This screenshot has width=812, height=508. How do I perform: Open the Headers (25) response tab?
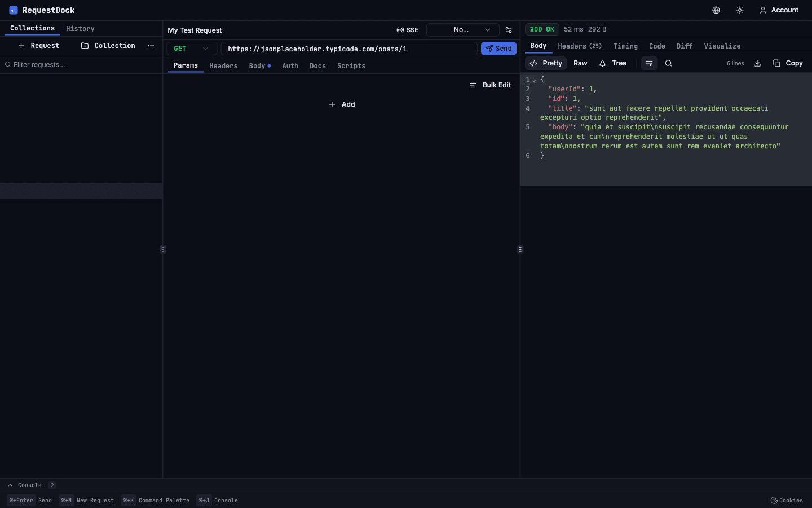pos(580,46)
